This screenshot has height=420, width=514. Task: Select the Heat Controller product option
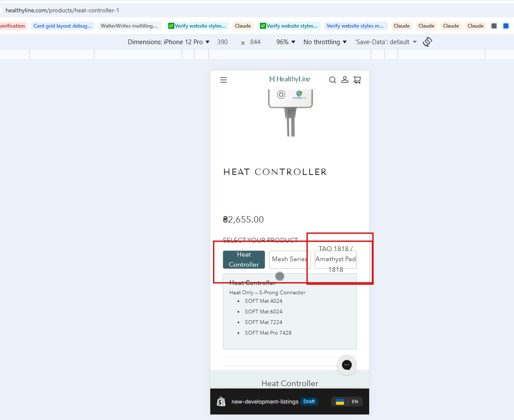point(244,259)
